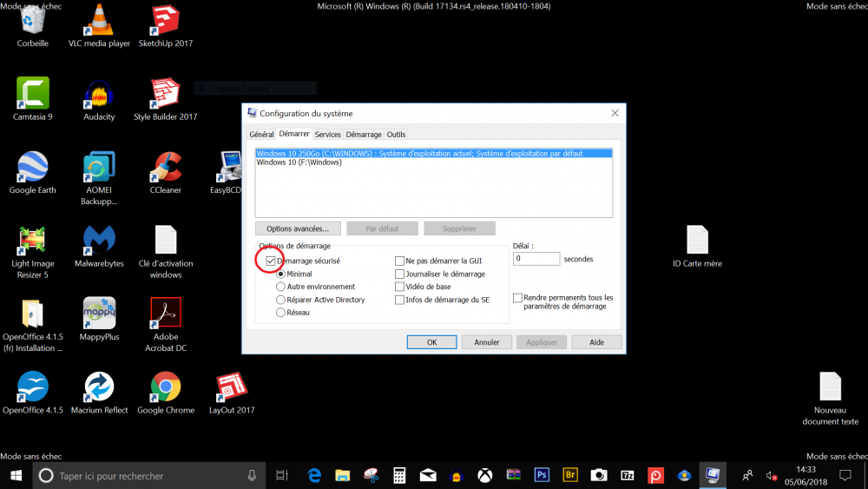Click the Délai seconds input field
868x489 pixels.
pyautogui.click(x=536, y=259)
